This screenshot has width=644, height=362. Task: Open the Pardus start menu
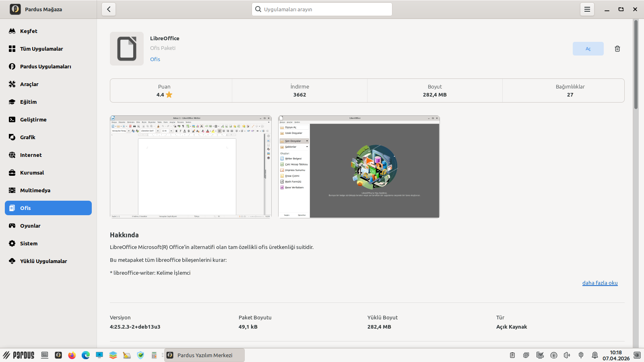coord(19,355)
